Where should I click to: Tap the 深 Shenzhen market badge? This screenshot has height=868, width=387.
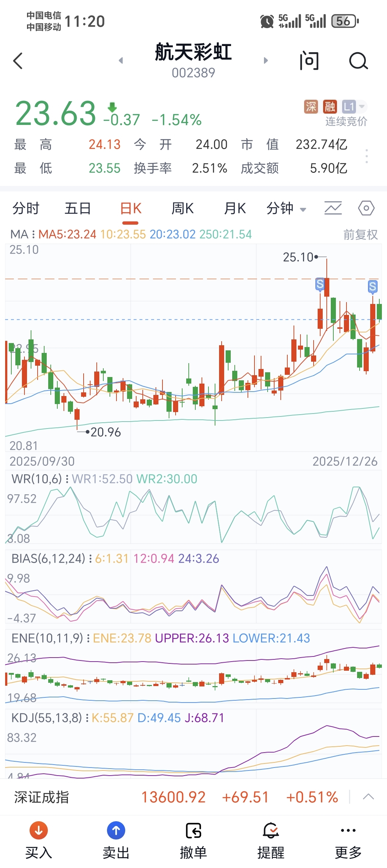coord(311,107)
